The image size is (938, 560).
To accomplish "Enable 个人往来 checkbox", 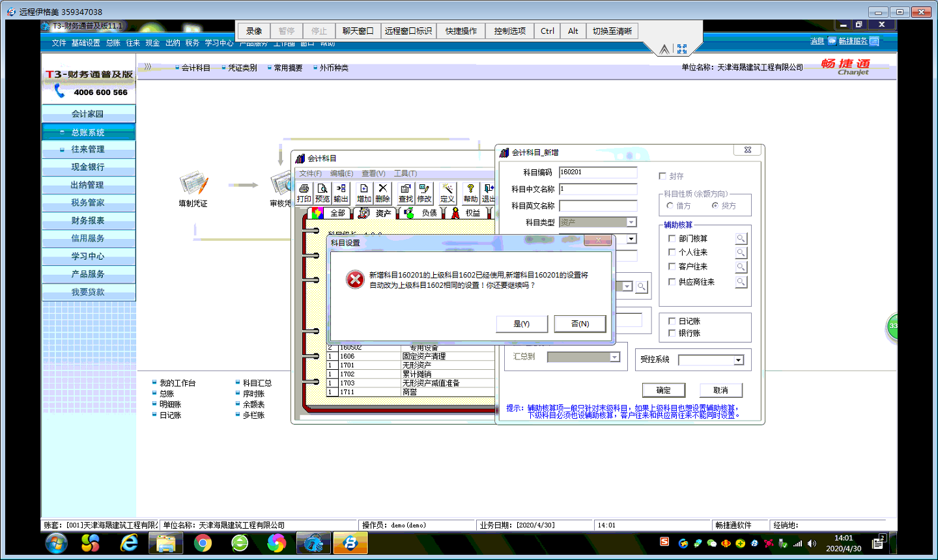I will pyautogui.click(x=672, y=252).
